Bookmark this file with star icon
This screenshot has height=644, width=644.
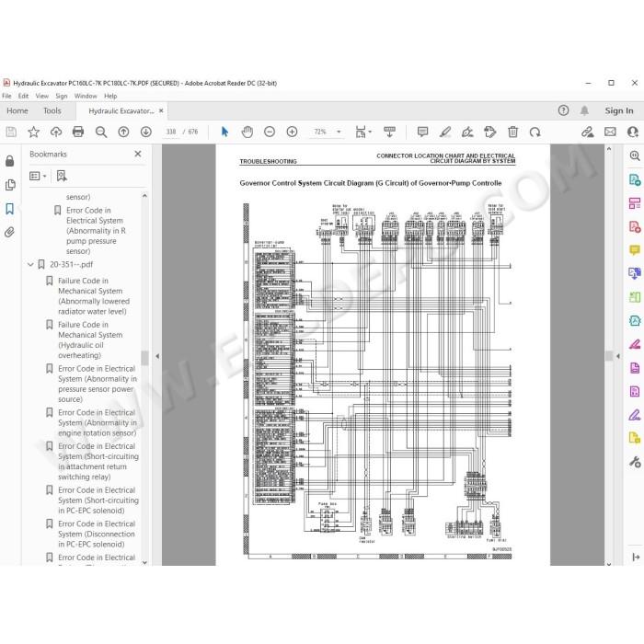tap(34, 132)
